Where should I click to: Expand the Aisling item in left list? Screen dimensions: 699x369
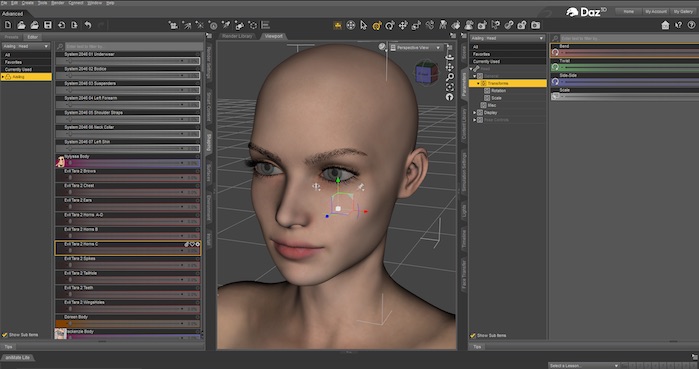tap(3, 77)
